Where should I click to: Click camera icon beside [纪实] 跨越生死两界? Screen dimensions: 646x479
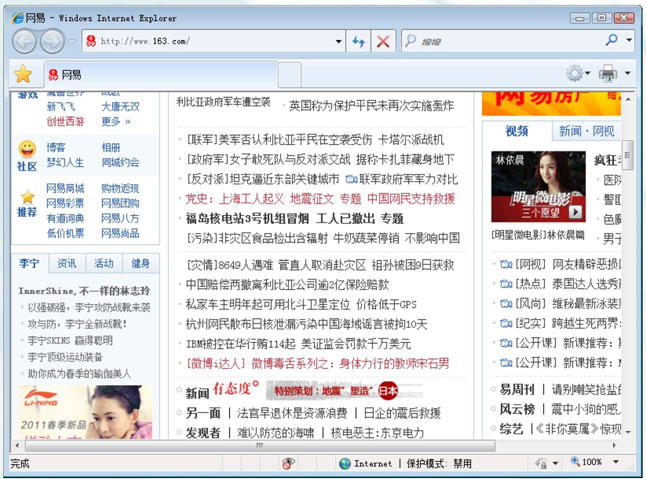[x=506, y=323]
